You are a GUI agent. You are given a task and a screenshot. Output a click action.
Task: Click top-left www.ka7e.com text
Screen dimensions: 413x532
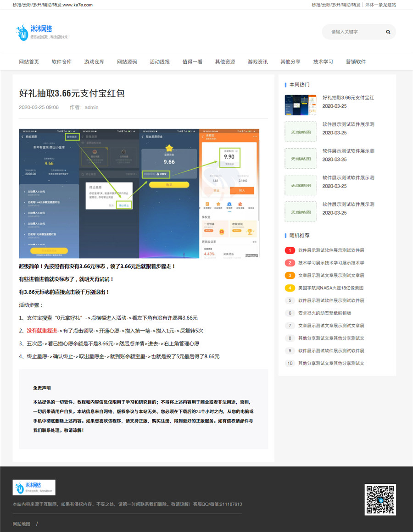point(78,5)
